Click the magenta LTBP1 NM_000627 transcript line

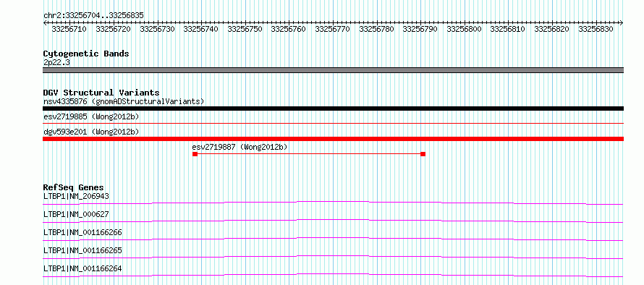(333, 221)
